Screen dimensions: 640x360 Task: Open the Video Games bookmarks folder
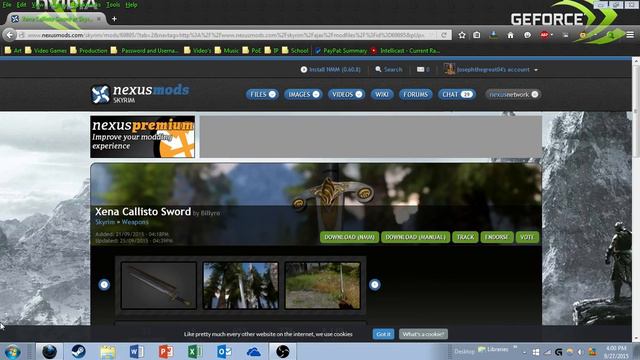coord(46,51)
